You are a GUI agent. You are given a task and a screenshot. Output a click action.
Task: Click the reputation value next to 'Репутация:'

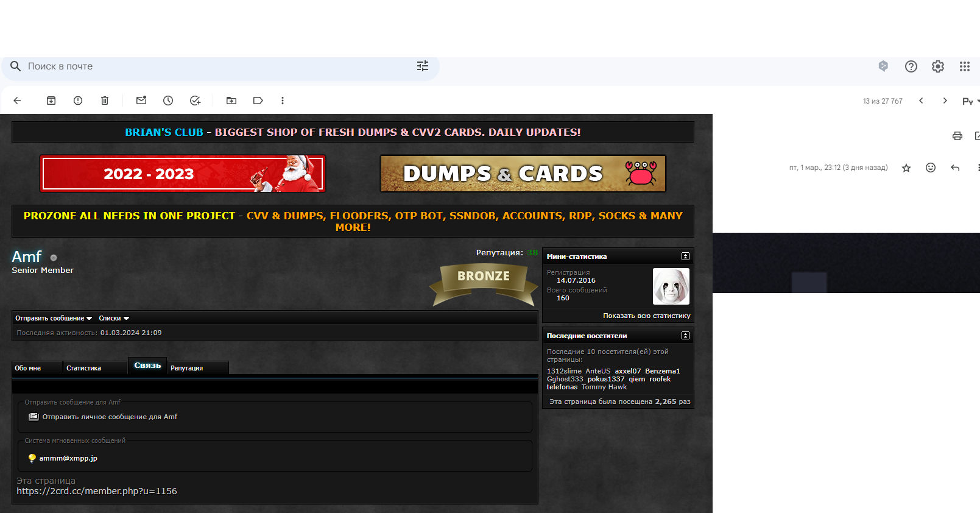click(x=532, y=252)
